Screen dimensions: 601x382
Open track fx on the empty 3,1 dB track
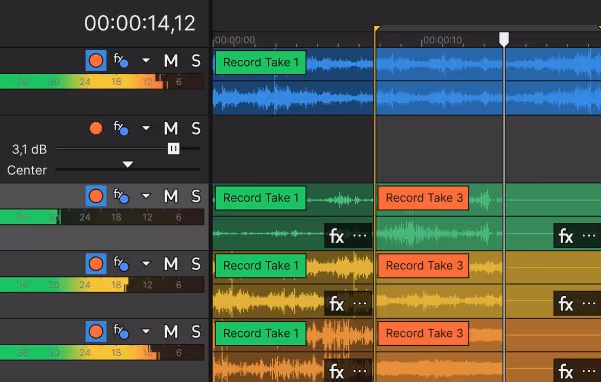pyautogui.click(x=121, y=128)
